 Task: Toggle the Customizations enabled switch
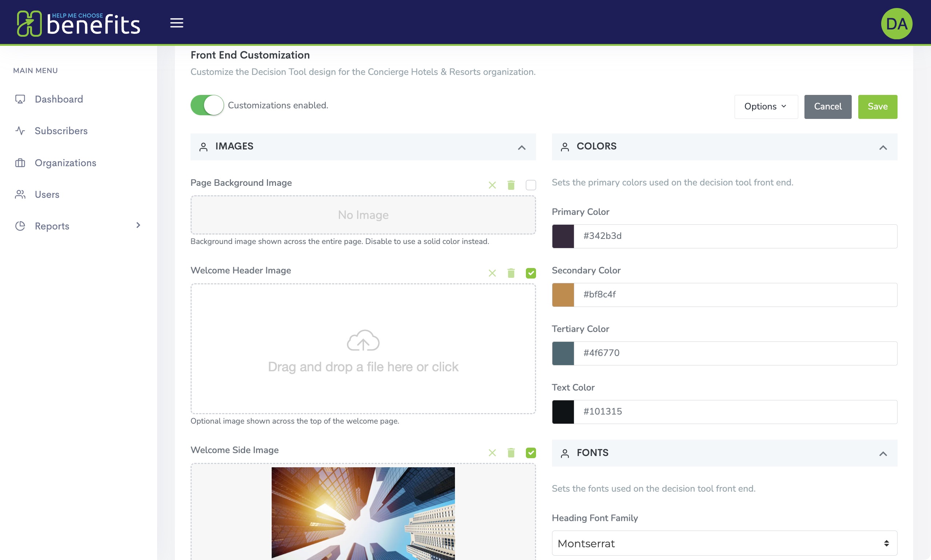pos(207,105)
